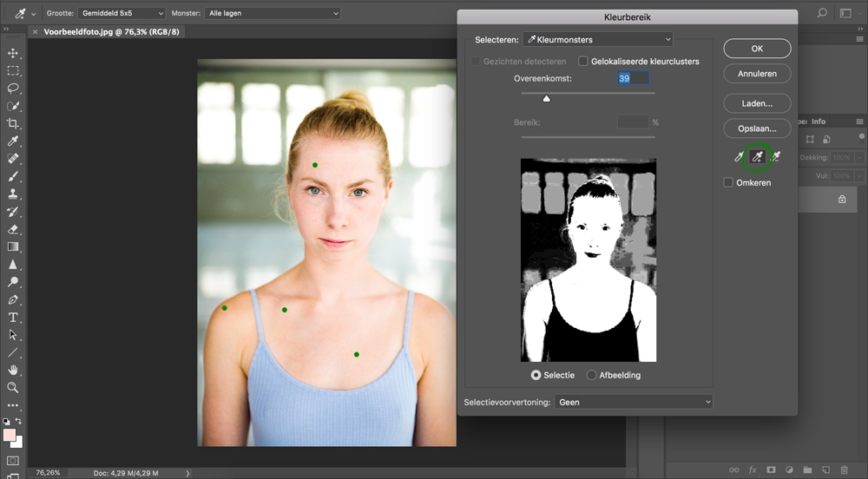Screen dimensions: 868x479
Task: Select the Add to Sample eyedropper
Action: (x=757, y=157)
